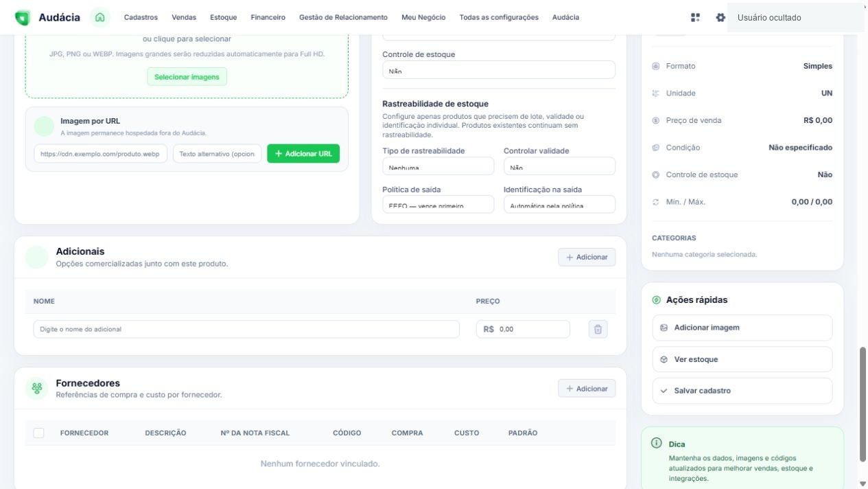Click the Preço de venda icon
Screen dimensions: 868x489
[655, 120]
